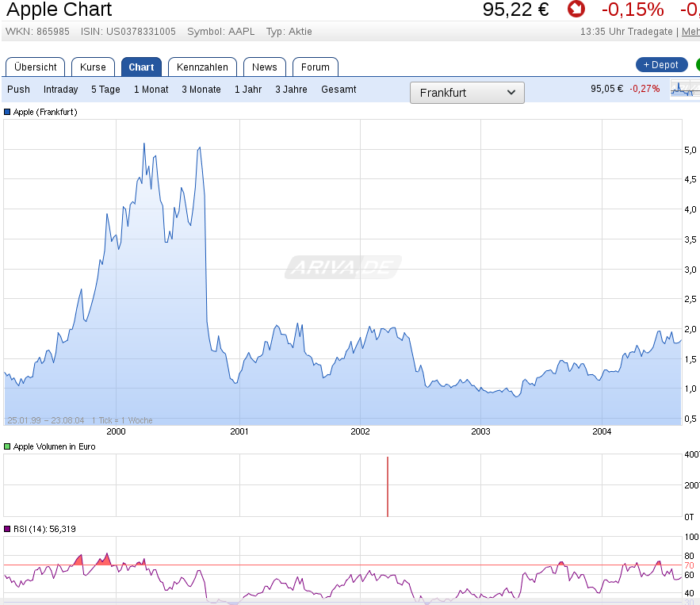Choose the 3 Monate time range
The image size is (700, 605).
(x=201, y=90)
